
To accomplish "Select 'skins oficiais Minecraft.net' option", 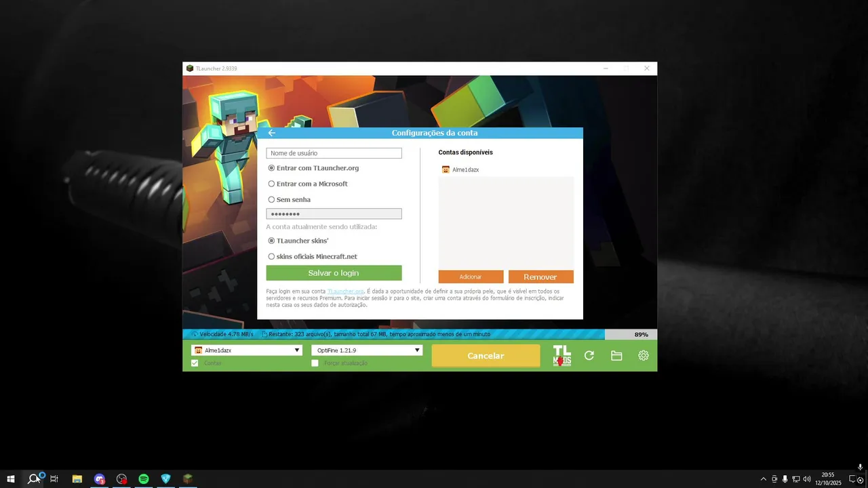I will point(313,257).
